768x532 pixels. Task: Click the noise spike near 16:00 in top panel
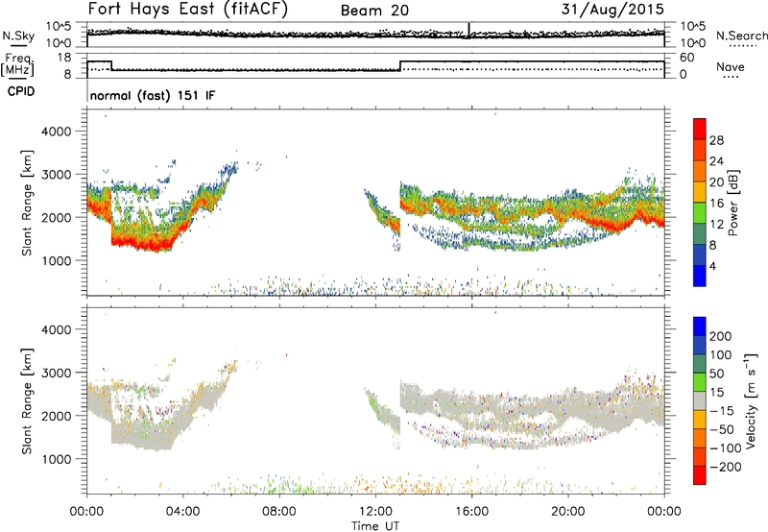(x=468, y=30)
